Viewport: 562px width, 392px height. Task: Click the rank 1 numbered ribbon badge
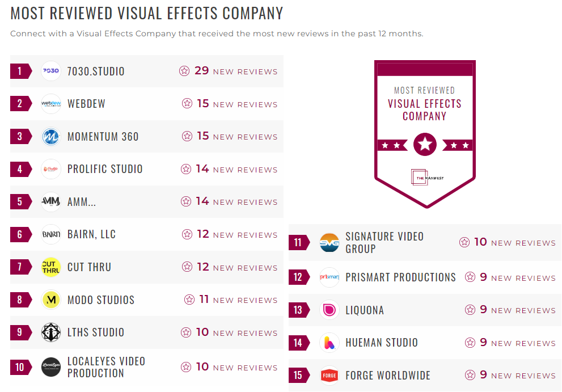[x=18, y=71]
